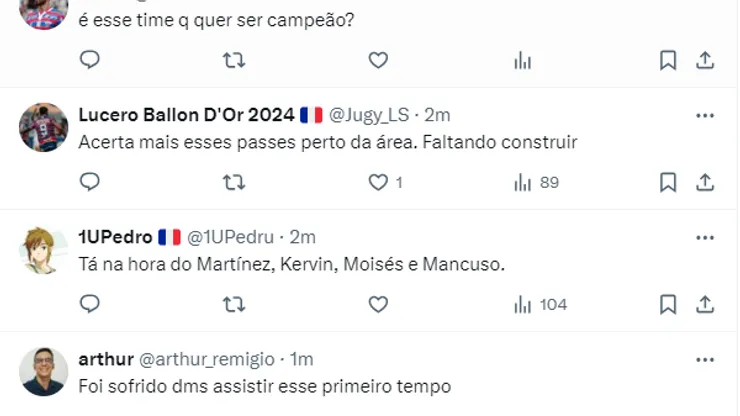This screenshot has height=416, width=740.
Task: Open more options on 1UPedro tweet
Action: (705, 237)
